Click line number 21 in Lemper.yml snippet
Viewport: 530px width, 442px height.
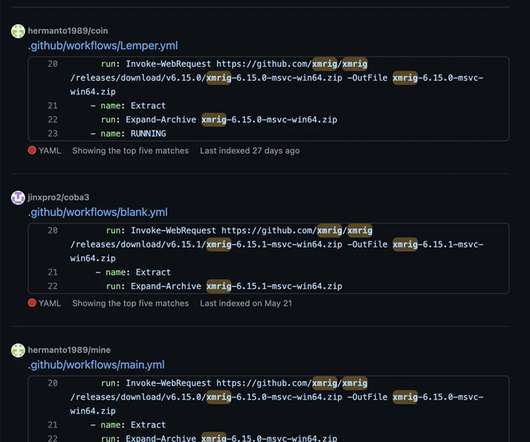coord(53,106)
